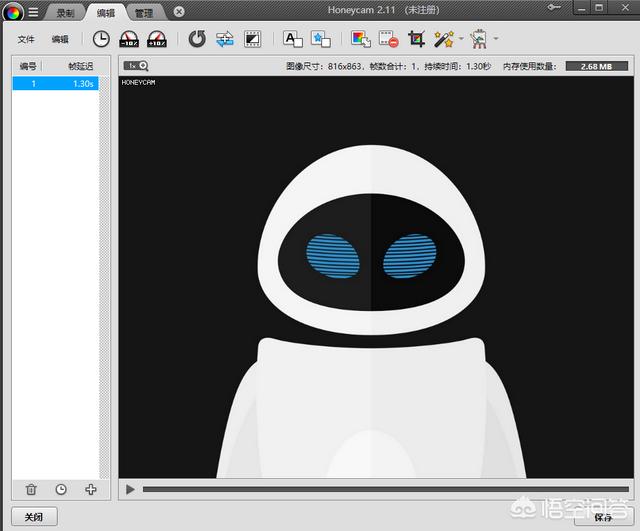This screenshot has width=640, height=531.
Task: Click the 1x zoom magnifier button
Action: 136,65
